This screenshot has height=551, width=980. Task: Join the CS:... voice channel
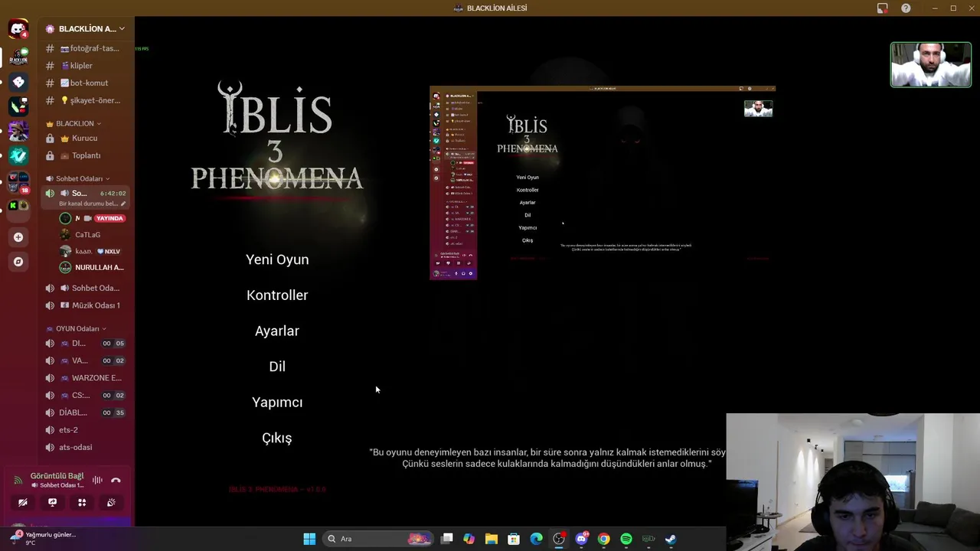tap(86, 396)
